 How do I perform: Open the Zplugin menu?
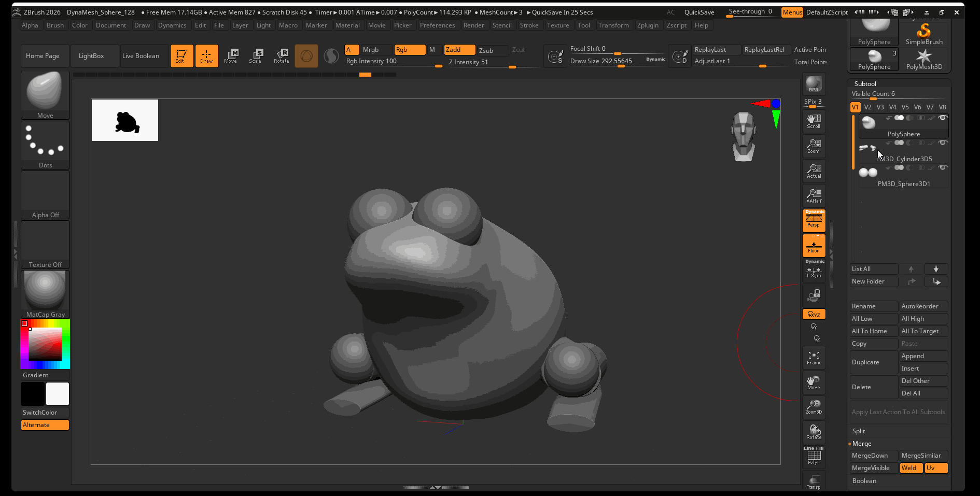[648, 25]
